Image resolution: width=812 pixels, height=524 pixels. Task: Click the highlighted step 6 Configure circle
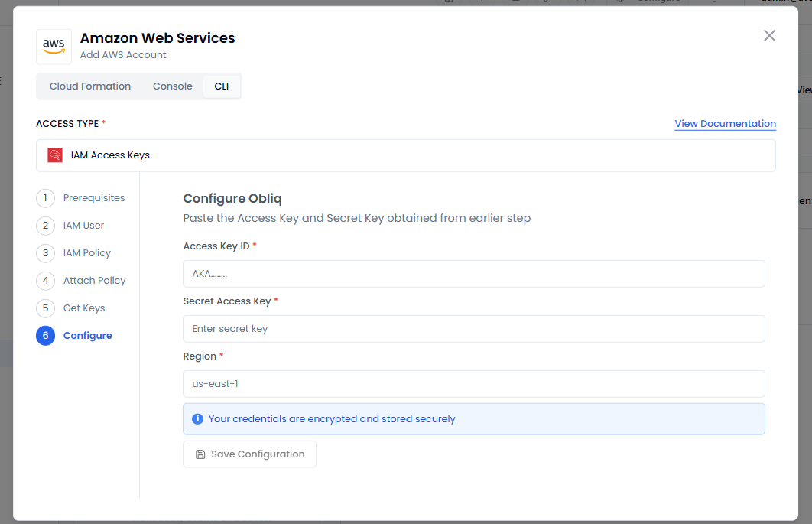45,336
